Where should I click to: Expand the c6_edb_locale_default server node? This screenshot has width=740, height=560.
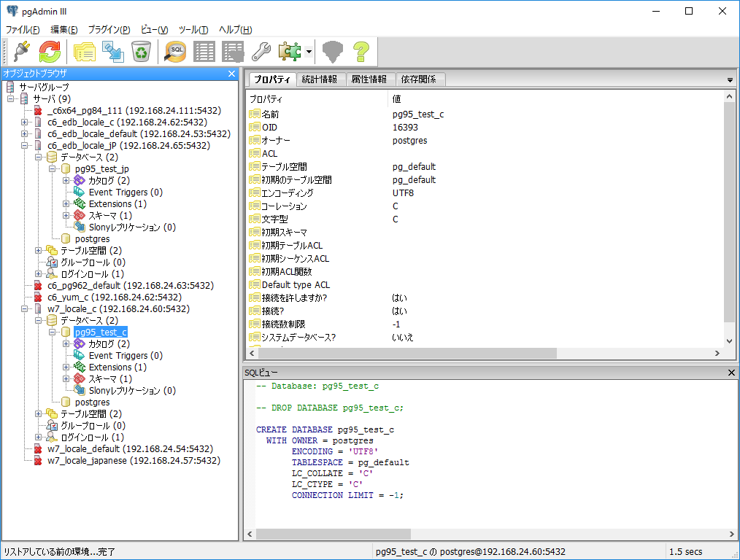point(25,134)
